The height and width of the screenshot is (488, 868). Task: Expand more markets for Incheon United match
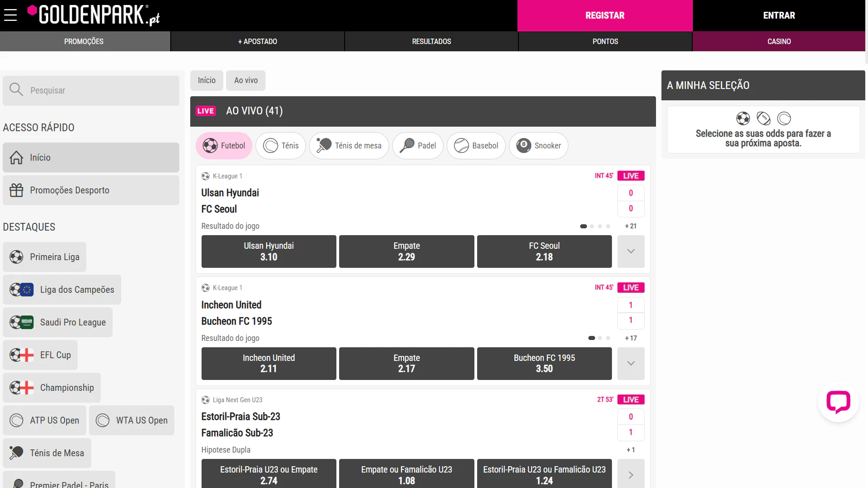click(631, 364)
